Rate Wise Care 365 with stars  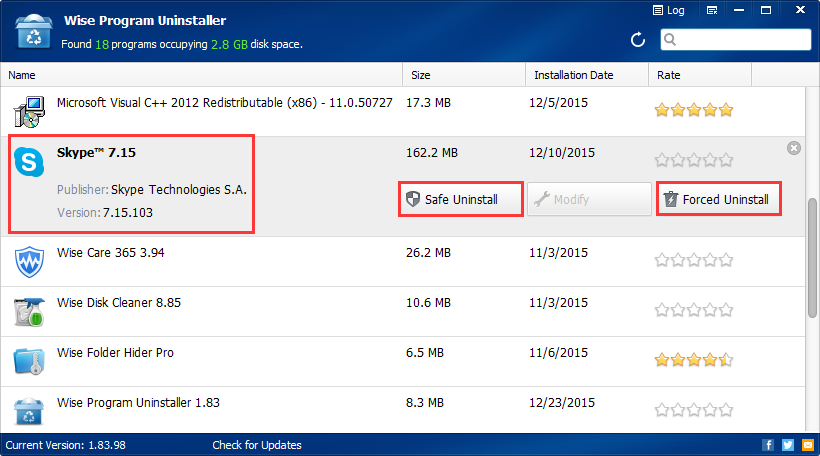(693, 260)
